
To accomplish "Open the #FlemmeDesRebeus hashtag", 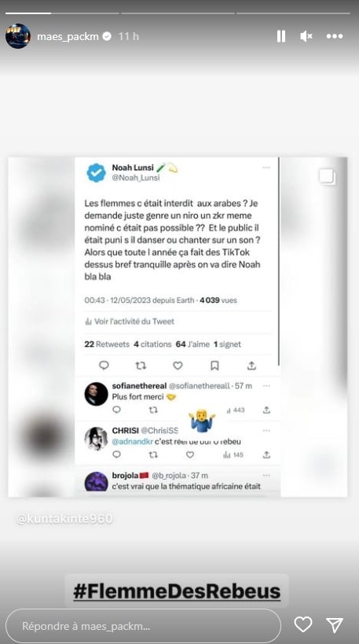I will coord(177,591).
